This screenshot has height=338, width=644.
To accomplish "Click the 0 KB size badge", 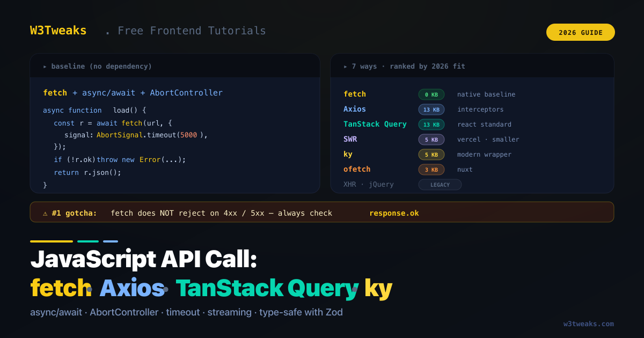I will (x=431, y=94).
